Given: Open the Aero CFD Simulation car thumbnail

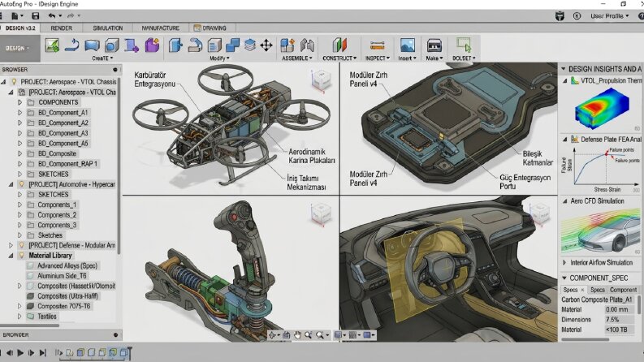Looking at the screenshot, I should [x=601, y=231].
